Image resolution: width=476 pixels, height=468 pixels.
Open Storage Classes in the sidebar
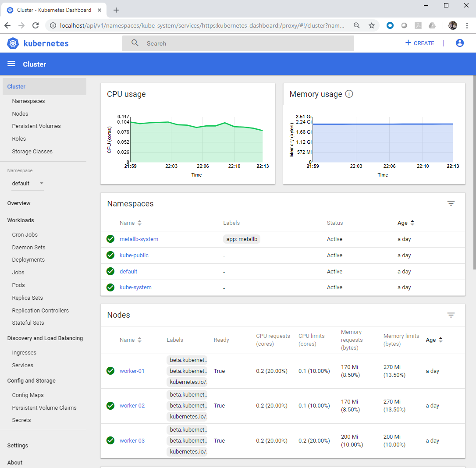pos(32,152)
